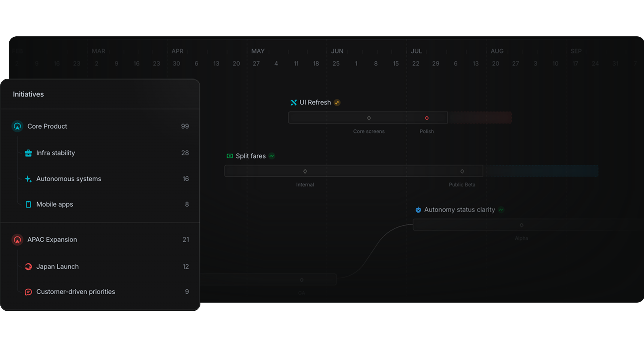Open the Autonomy status clarity project
Screen dimensions: 644x362
pyautogui.click(x=459, y=210)
